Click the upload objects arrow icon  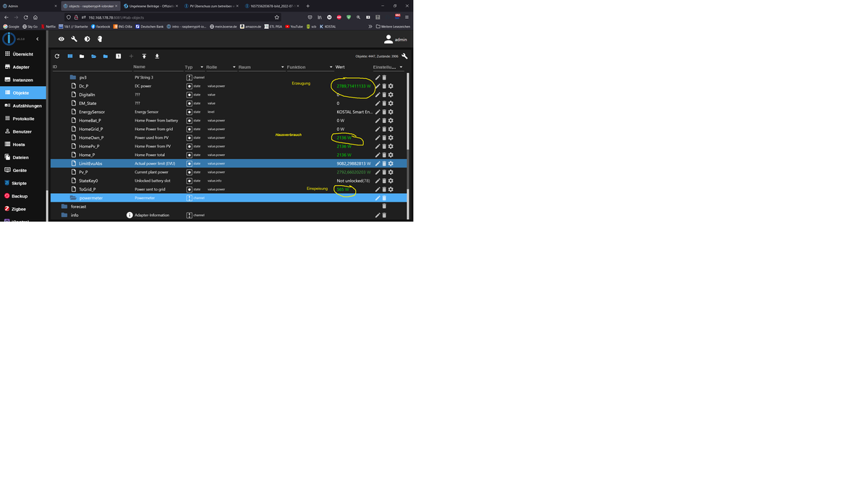pyautogui.click(x=144, y=56)
